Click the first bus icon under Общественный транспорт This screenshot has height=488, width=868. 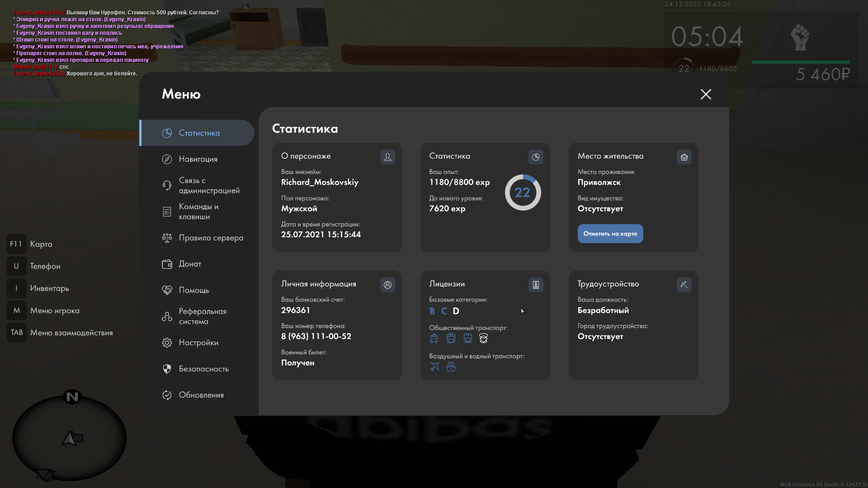(x=434, y=338)
